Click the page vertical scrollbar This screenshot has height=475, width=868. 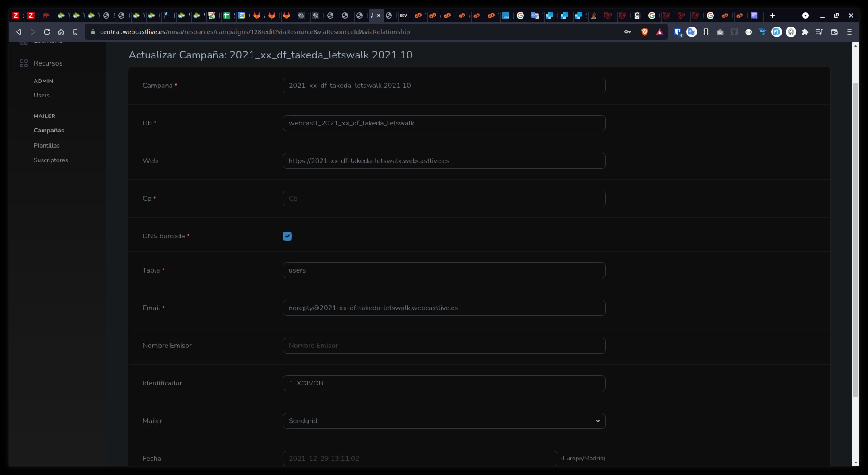tap(856, 239)
